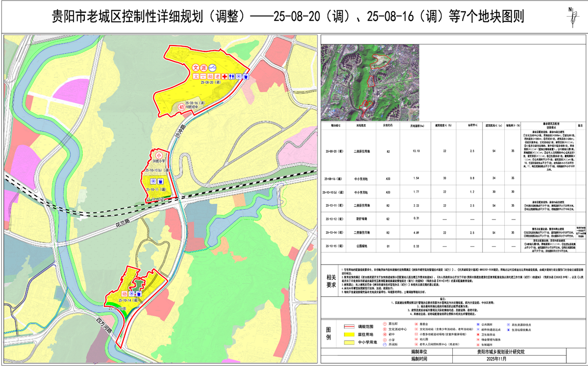Click the circled 派 police station icon
The image size is (588, 366).
tap(204, 68)
